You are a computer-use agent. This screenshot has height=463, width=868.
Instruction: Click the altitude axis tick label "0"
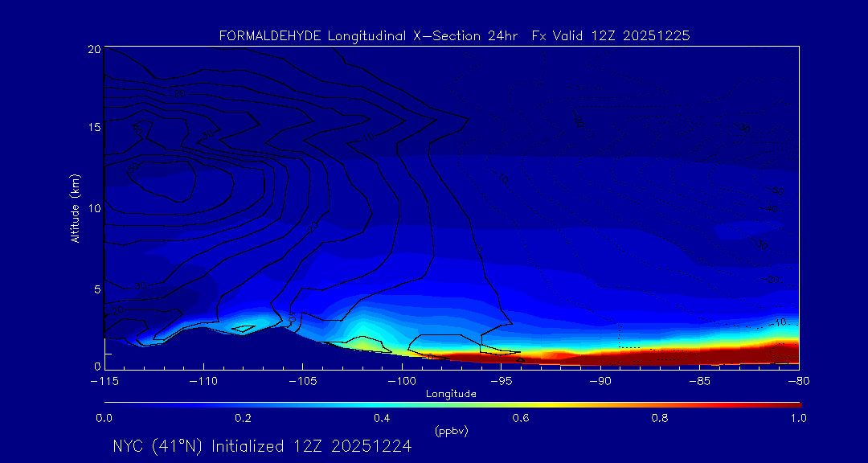click(x=96, y=366)
